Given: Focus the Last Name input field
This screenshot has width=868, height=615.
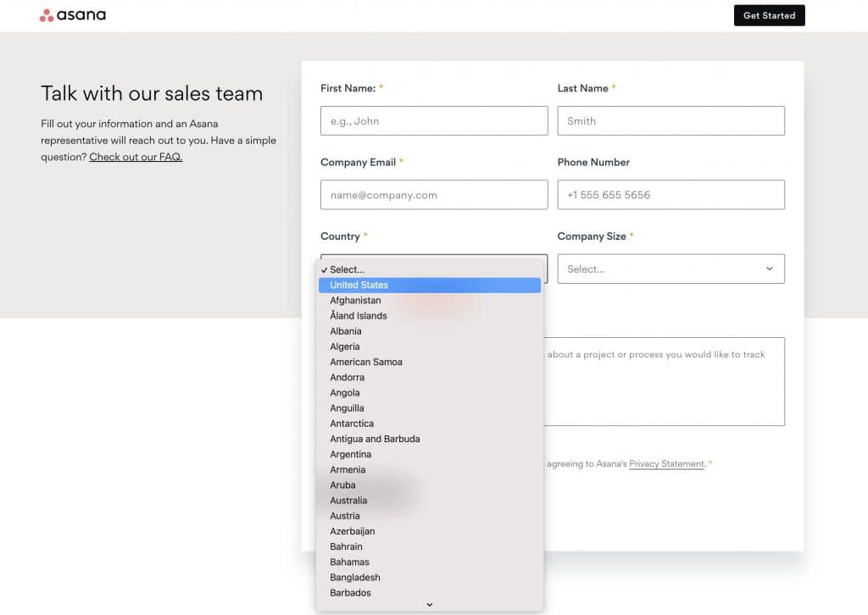Looking at the screenshot, I should (x=671, y=120).
